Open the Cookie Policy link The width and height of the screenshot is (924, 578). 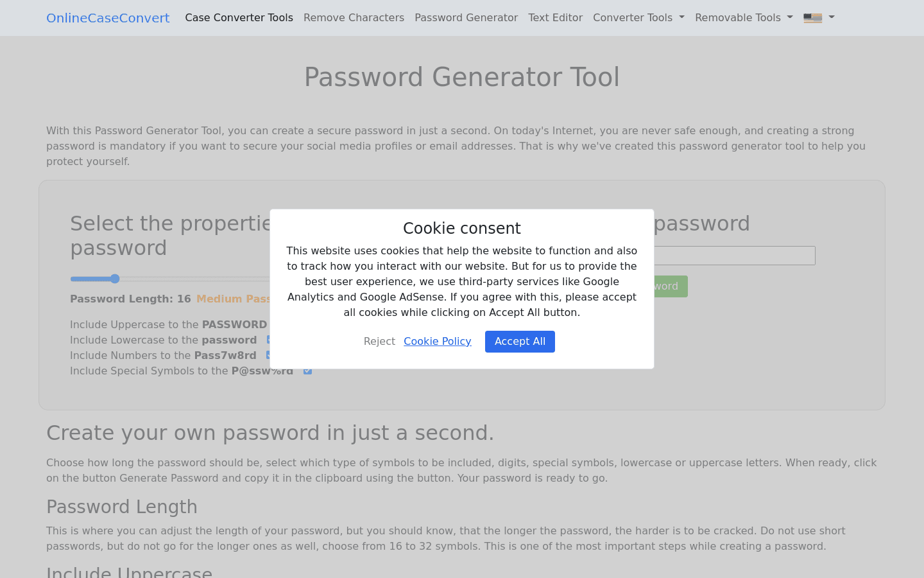click(438, 341)
